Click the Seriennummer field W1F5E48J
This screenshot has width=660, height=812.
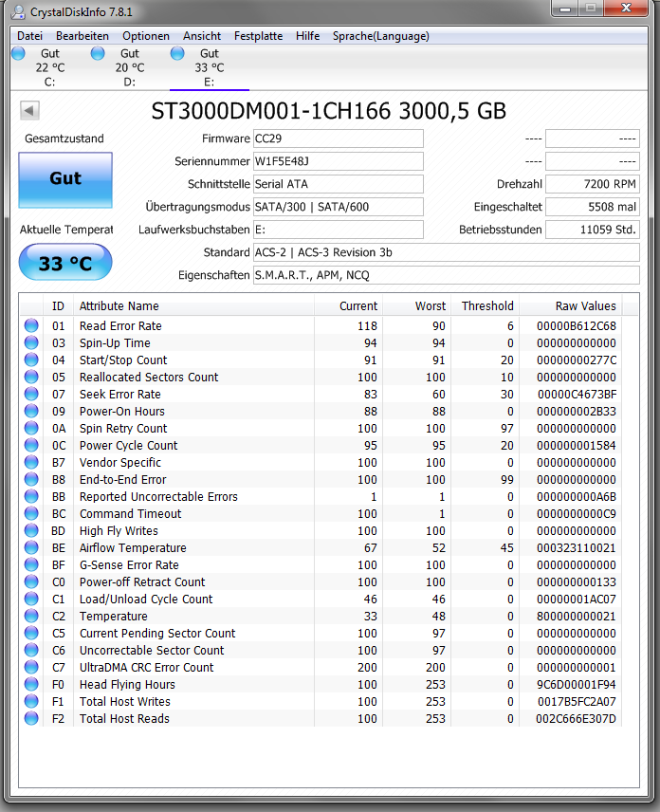[339, 161]
